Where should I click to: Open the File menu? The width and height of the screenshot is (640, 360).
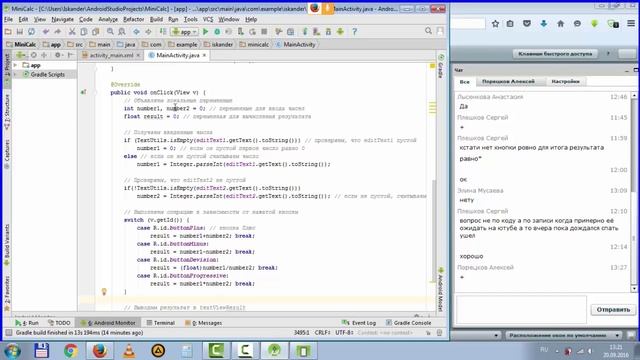[8, 19]
